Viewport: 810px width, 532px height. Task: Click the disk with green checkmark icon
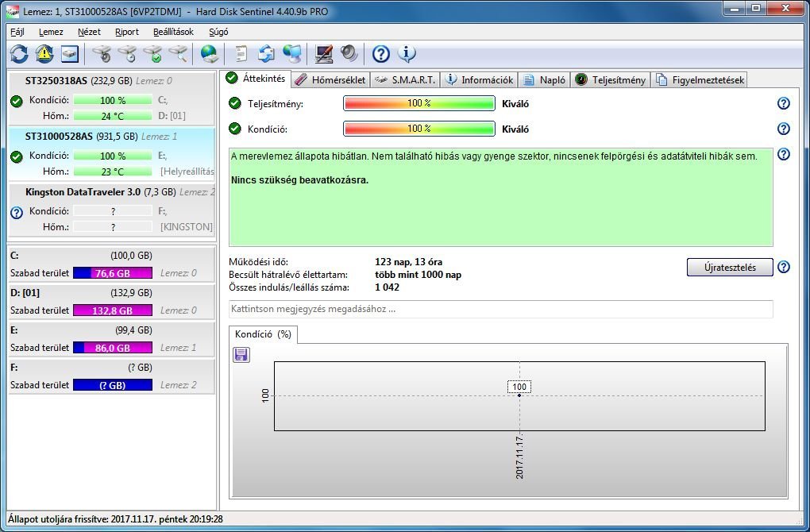(153, 54)
